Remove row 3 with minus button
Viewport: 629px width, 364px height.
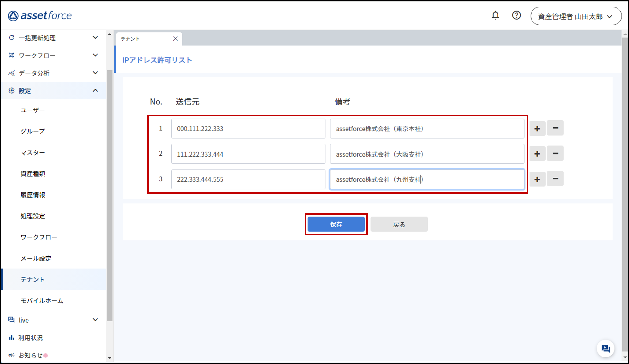coord(555,179)
